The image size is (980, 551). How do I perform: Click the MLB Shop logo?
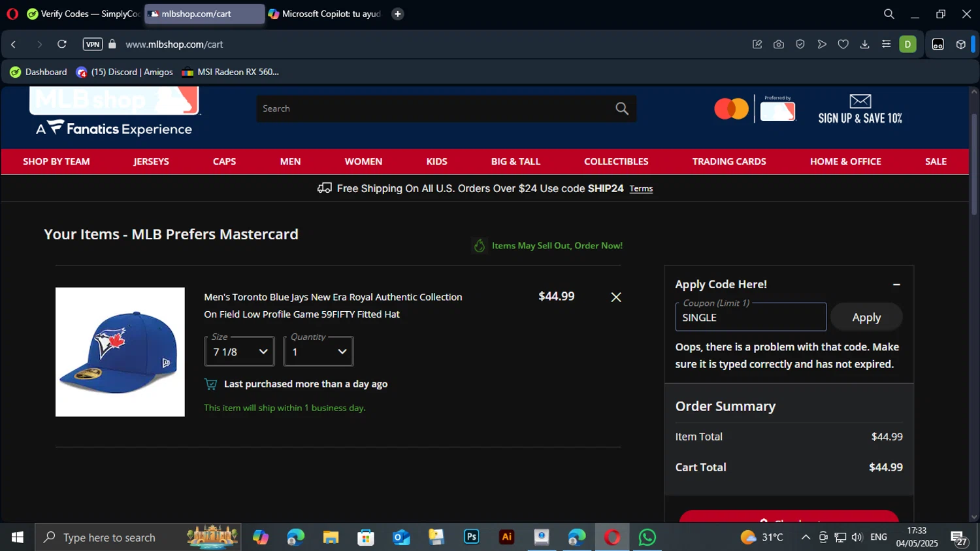[x=114, y=111]
